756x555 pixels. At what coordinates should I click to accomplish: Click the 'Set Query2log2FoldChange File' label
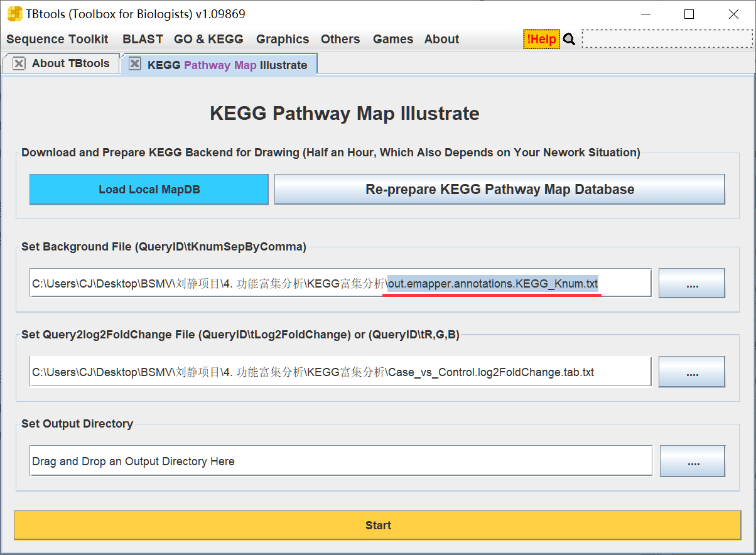click(x=240, y=335)
